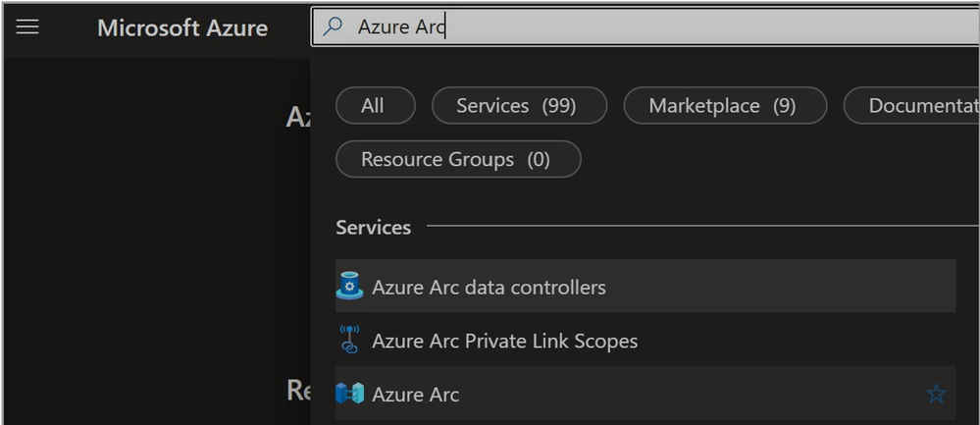Click the magnifier icon in search bar
Viewport: 980px width, 425px height.
[333, 27]
